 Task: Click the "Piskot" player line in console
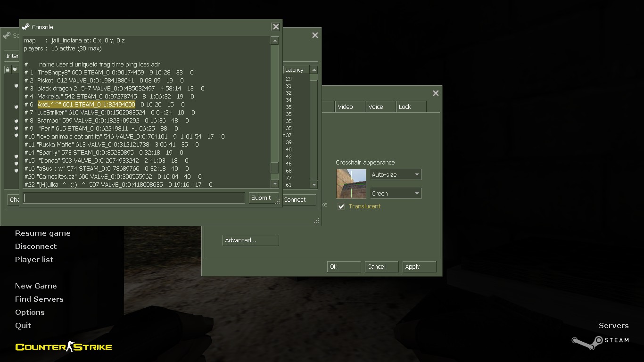(x=104, y=81)
